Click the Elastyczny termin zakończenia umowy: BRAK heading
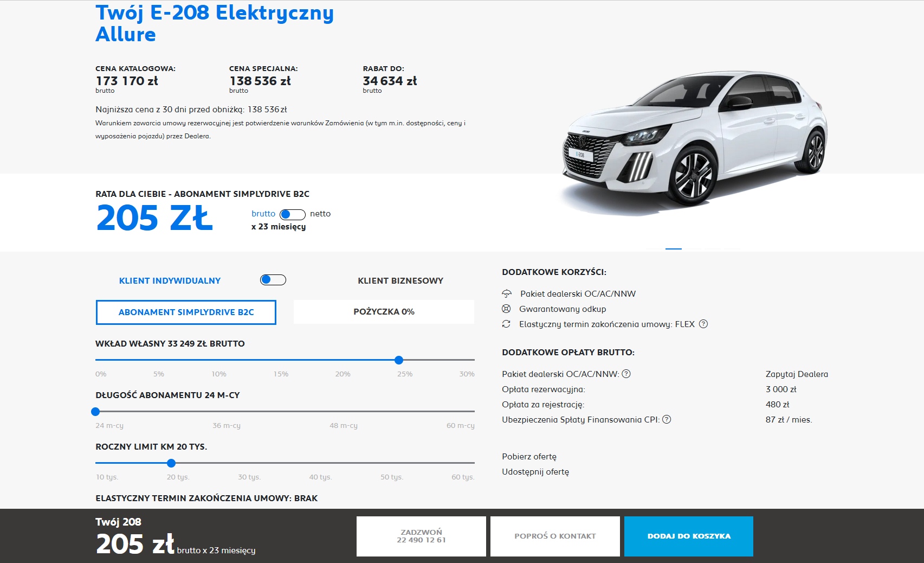Viewport: 924px width, 563px height. pyautogui.click(x=206, y=498)
